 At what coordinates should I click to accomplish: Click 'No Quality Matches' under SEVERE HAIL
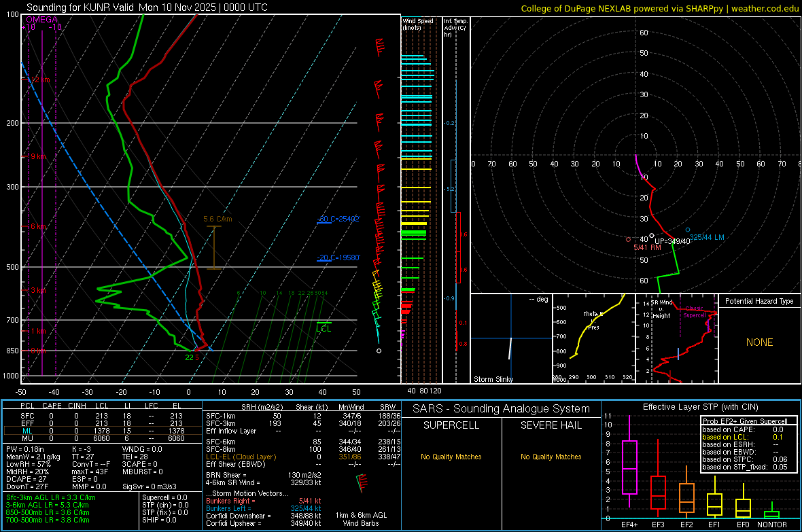(551, 457)
